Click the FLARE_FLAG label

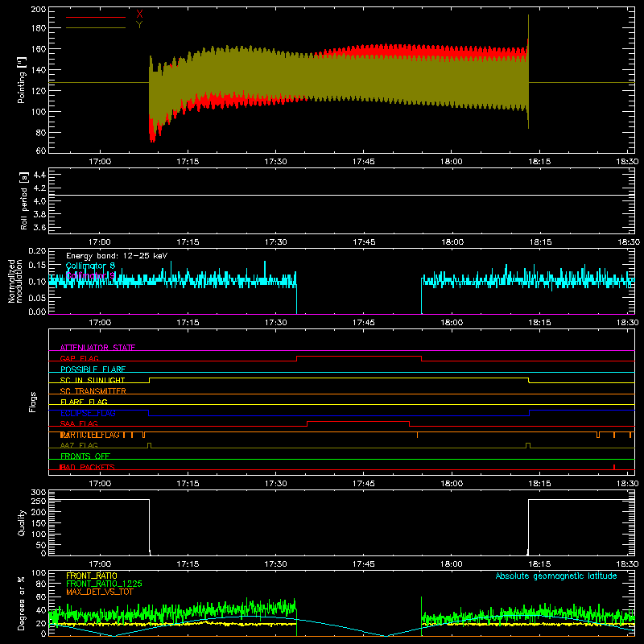click(84, 402)
